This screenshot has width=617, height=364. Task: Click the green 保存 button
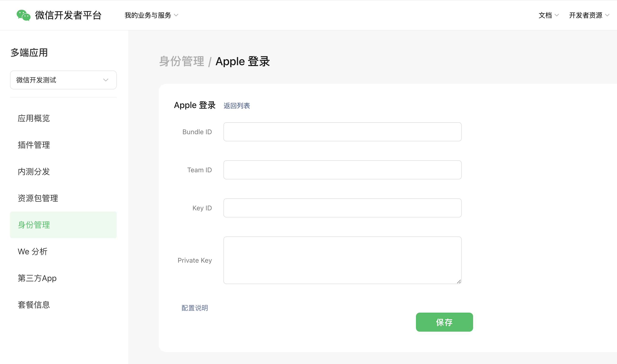click(x=444, y=322)
